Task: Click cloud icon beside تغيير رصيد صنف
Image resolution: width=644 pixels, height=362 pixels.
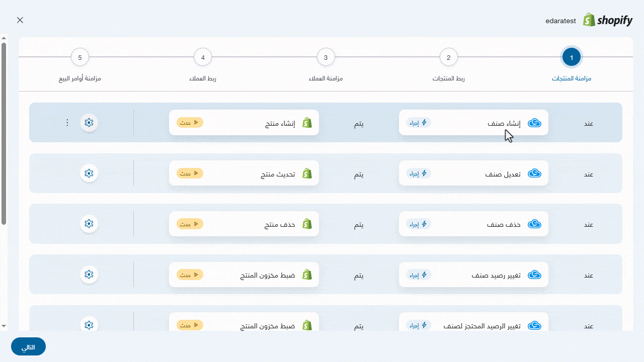Action: 534,275
